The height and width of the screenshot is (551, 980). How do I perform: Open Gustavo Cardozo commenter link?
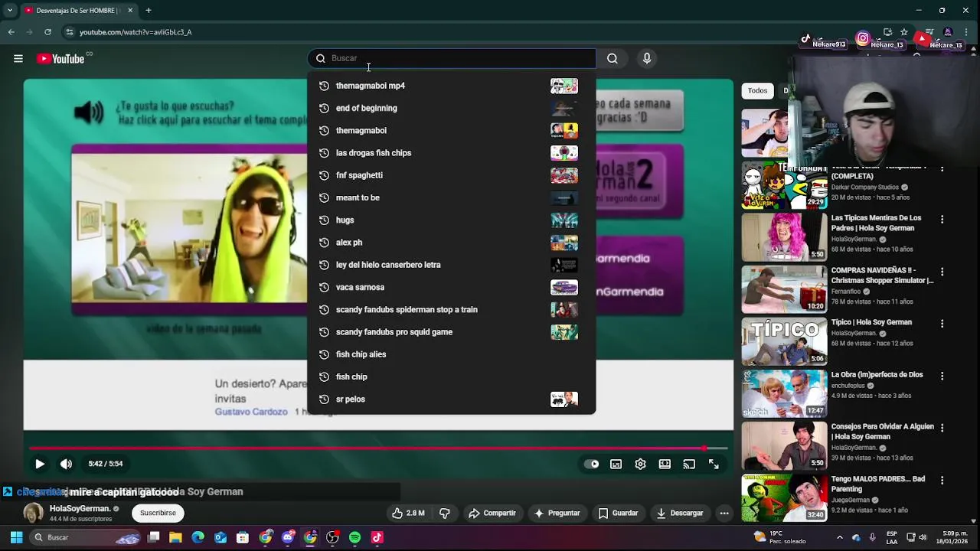click(251, 412)
